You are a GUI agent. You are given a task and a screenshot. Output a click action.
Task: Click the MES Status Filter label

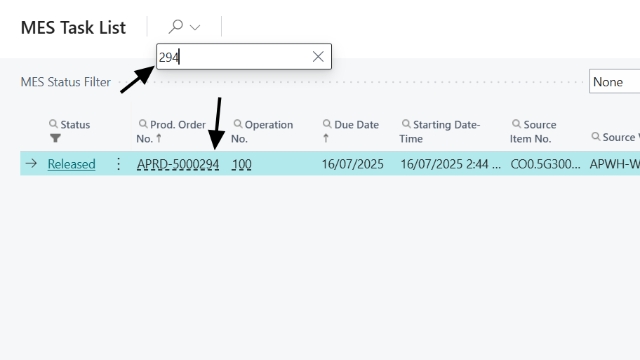(x=66, y=82)
